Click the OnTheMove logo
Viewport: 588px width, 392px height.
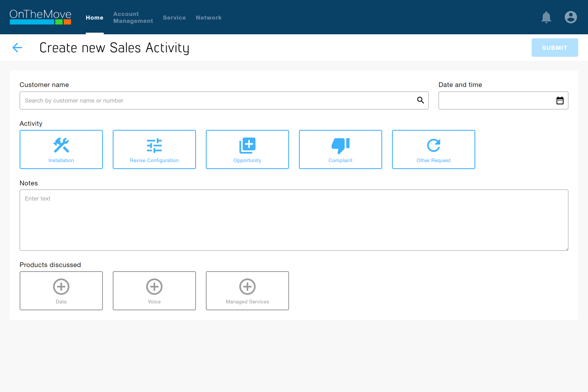pos(40,17)
